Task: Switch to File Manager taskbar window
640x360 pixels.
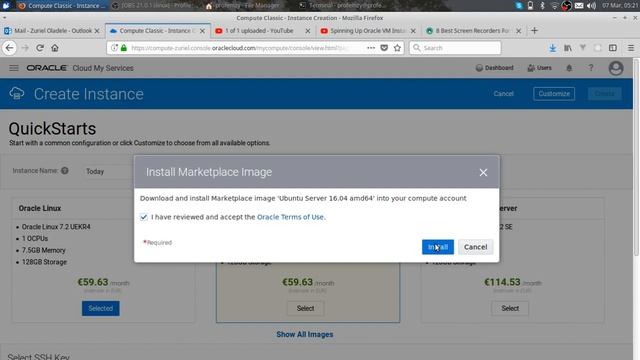Action: pyautogui.click(x=244, y=6)
